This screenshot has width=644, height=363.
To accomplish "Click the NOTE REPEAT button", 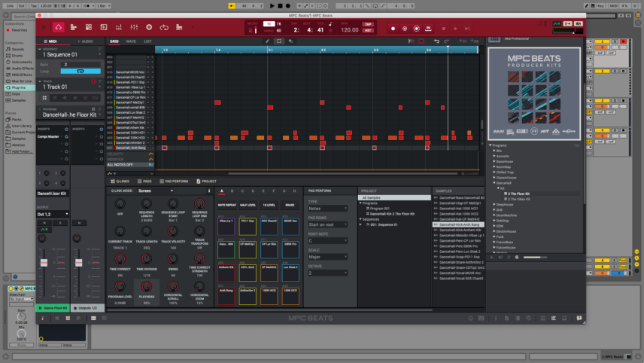I will click(x=227, y=205).
